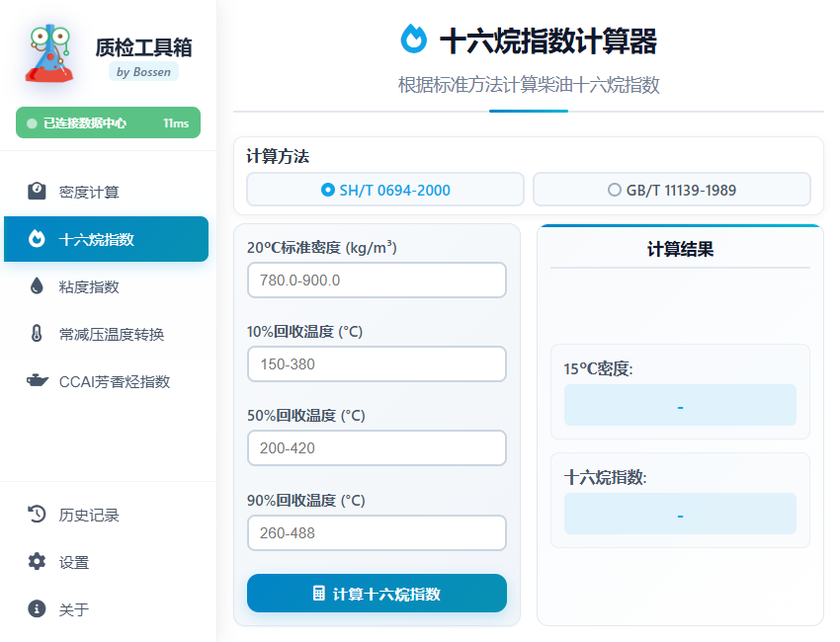
Task: Click the 20°C标准密度 (kg/m³) label
Action: [322, 247]
